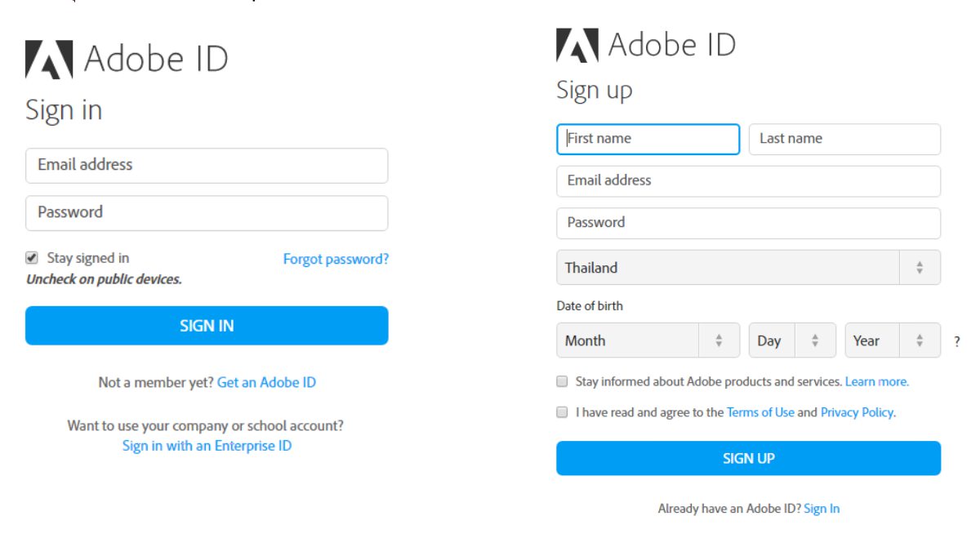This screenshot has width=980, height=534.
Task: Open the Thailand country dropdown
Action: pyautogui.click(x=748, y=267)
